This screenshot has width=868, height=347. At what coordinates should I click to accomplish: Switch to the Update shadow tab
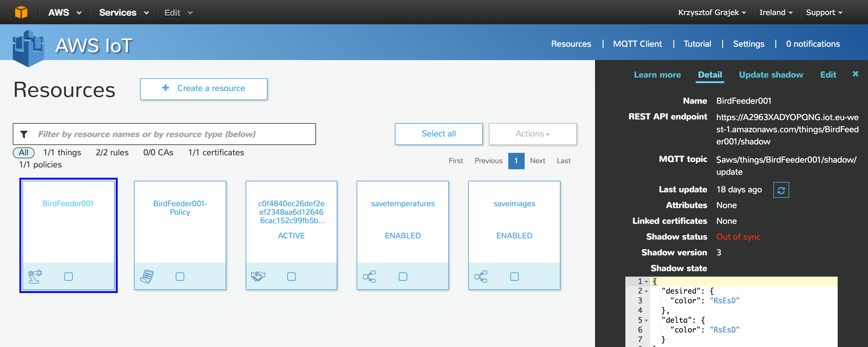[x=771, y=75]
